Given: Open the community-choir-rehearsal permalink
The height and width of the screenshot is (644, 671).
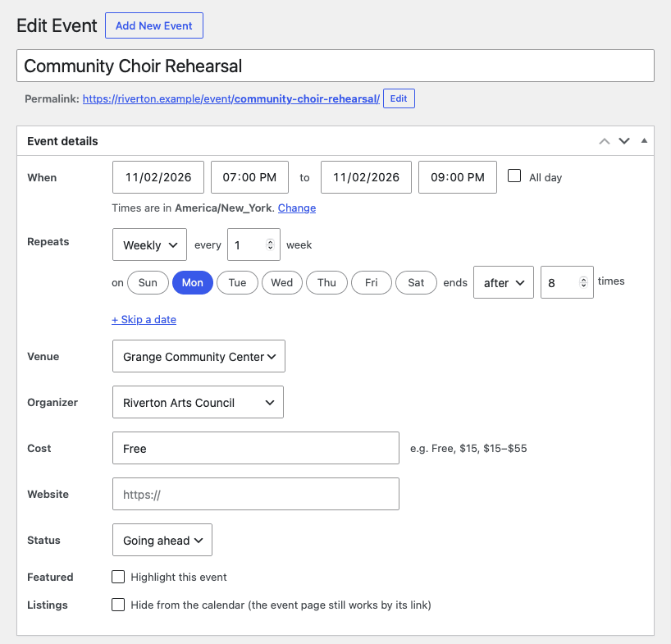Looking at the screenshot, I should coord(231,98).
